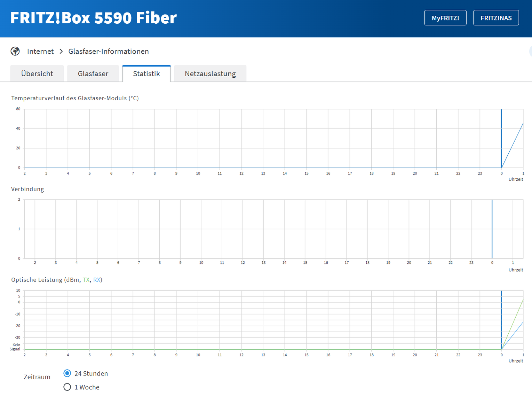The image size is (532, 418).
Task: Click the Uhrzeit label under optical power chart
Action: (x=516, y=361)
